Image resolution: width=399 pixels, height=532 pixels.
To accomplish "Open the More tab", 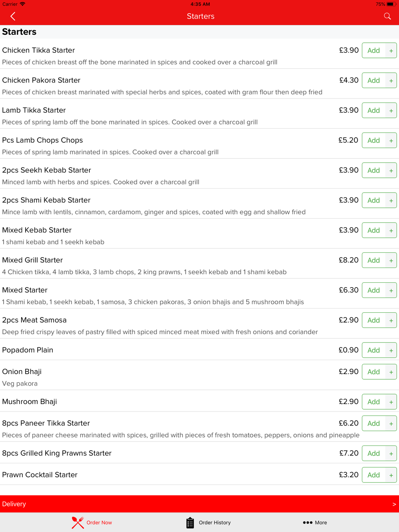I will [x=315, y=522].
